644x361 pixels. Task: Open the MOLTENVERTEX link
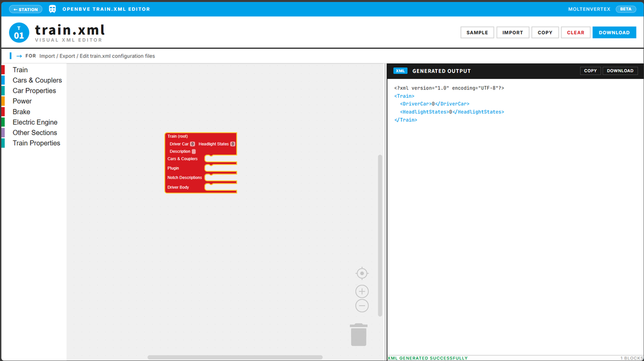click(589, 9)
